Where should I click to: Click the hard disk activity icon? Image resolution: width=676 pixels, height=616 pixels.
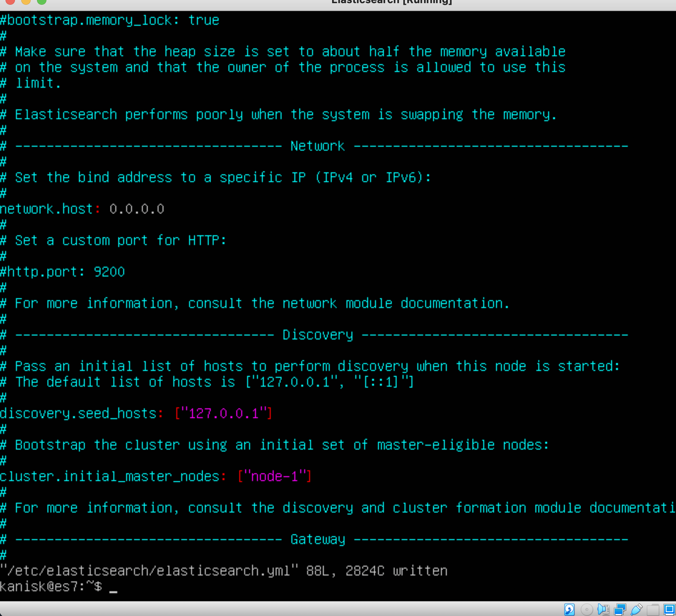tap(569, 609)
